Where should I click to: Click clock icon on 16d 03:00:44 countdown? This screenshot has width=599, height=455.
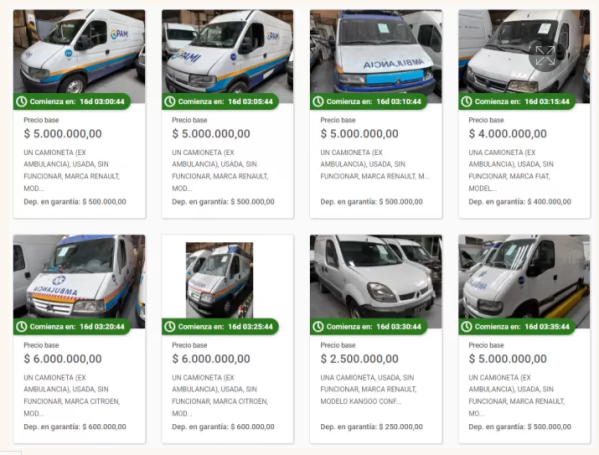click(x=22, y=102)
